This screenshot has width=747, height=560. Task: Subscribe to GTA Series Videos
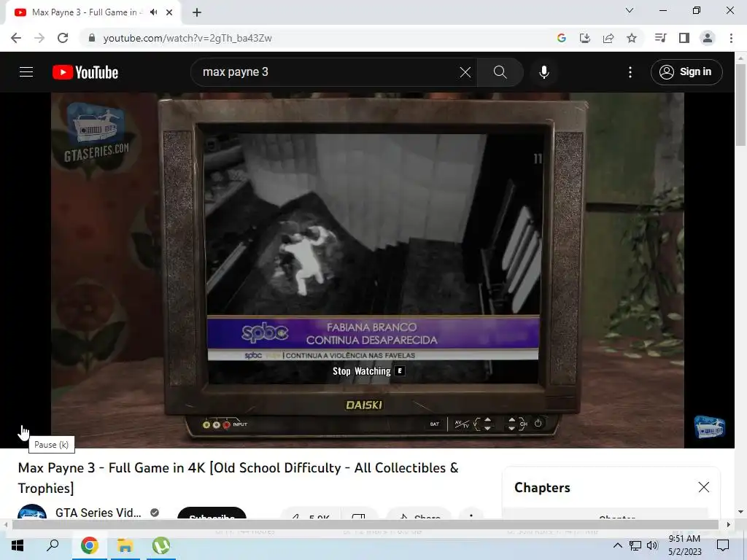[212, 514]
